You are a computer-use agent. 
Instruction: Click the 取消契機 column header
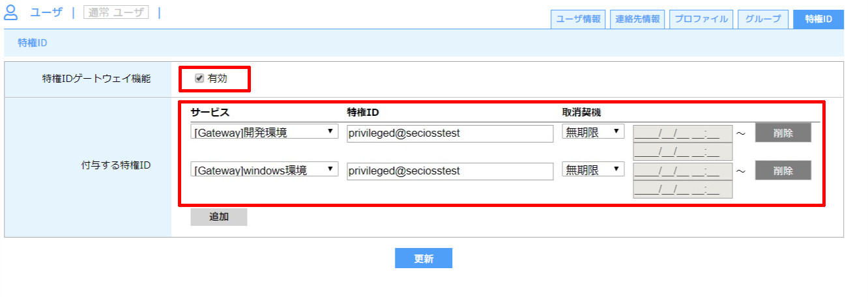tap(582, 113)
